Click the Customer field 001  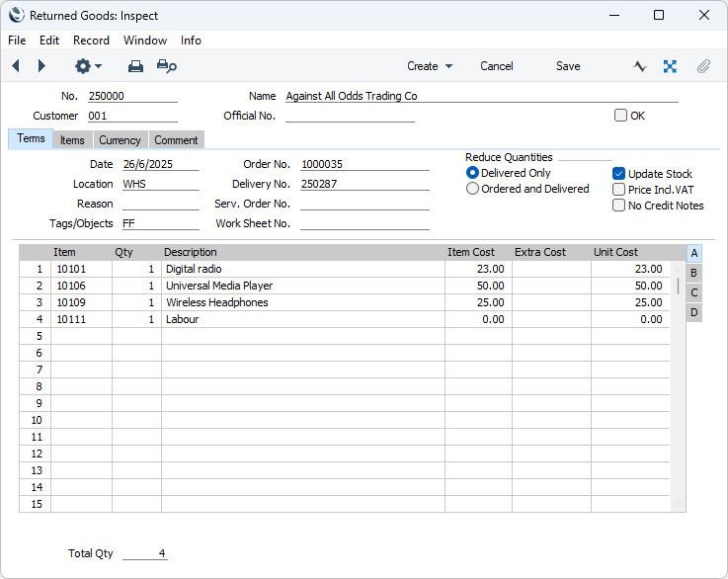coord(132,116)
